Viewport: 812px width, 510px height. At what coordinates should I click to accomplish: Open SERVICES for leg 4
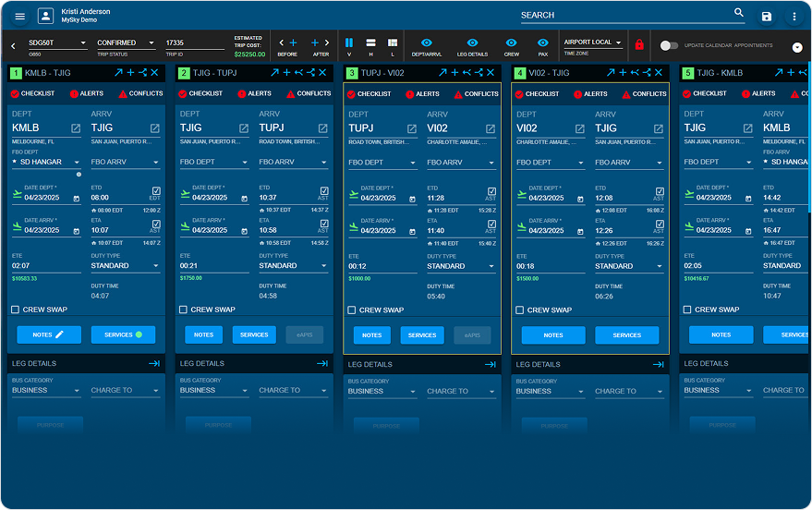[x=627, y=335]
